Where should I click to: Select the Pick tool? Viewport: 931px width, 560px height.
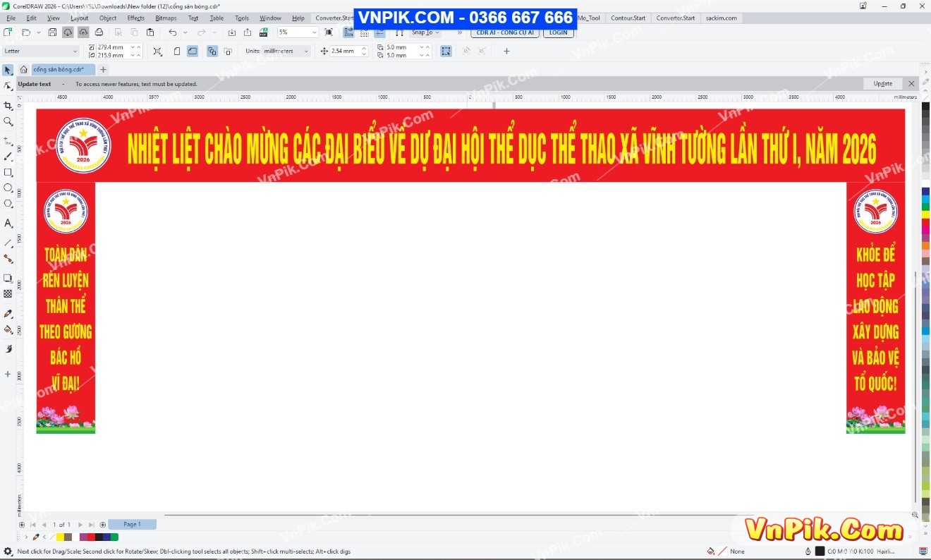(8, 71)
